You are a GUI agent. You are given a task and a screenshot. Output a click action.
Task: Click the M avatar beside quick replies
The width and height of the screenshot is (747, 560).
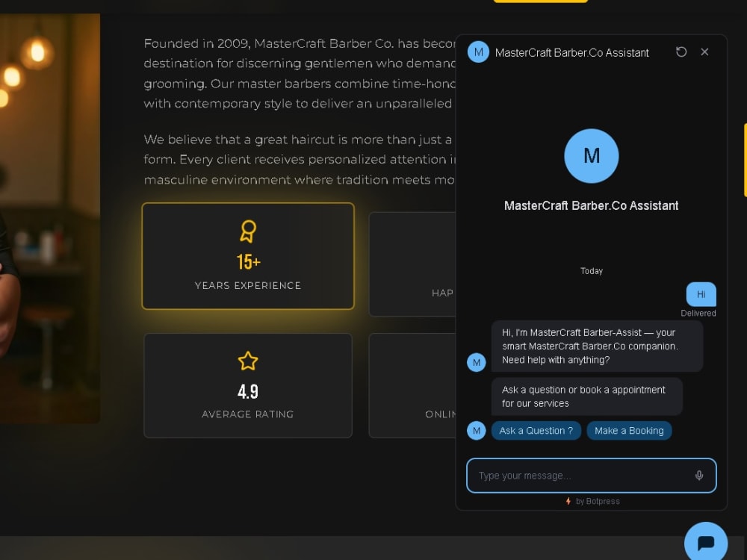point(477,431)
